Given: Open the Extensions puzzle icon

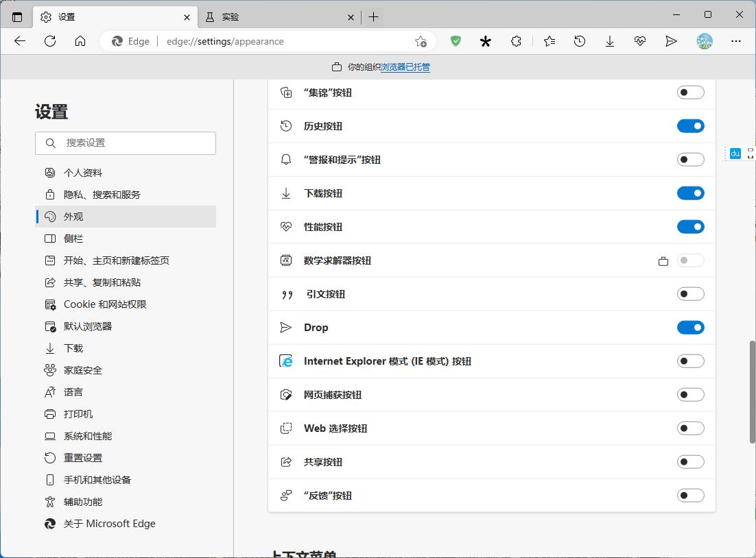Looking at the screenshot, I should 516,41.
